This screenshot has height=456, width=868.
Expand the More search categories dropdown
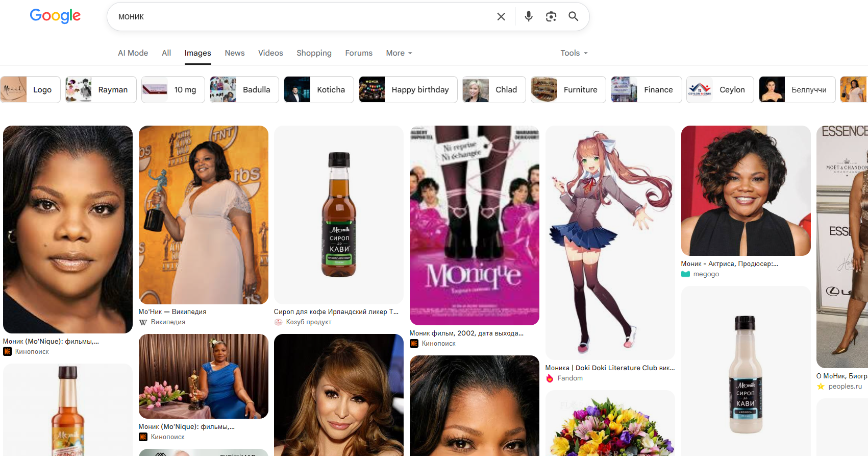399,53
